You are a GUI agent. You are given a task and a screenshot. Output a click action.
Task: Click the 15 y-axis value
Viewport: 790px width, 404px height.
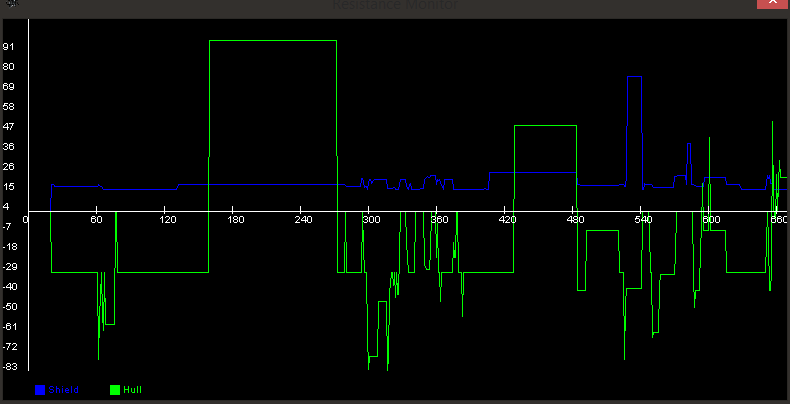tap(9, 187)
